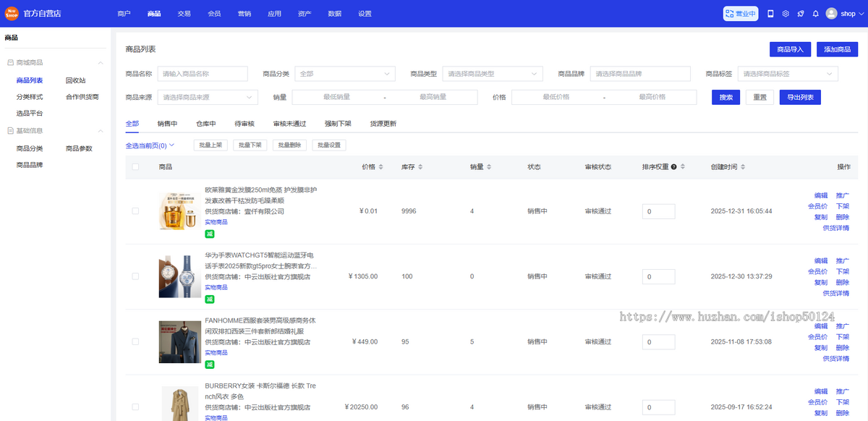Tick the select-all checkbox in table header
This screenshot has width=868, height=421.
[x=135, y=167]
